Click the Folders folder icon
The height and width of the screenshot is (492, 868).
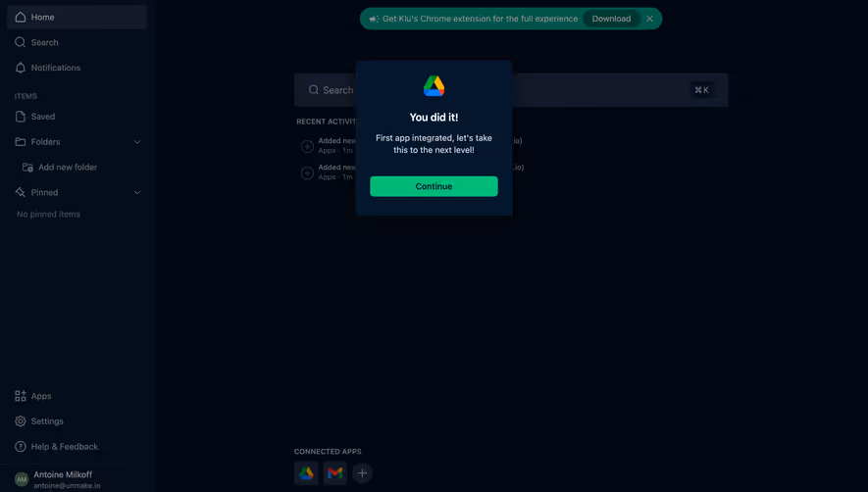coord(21,142)
